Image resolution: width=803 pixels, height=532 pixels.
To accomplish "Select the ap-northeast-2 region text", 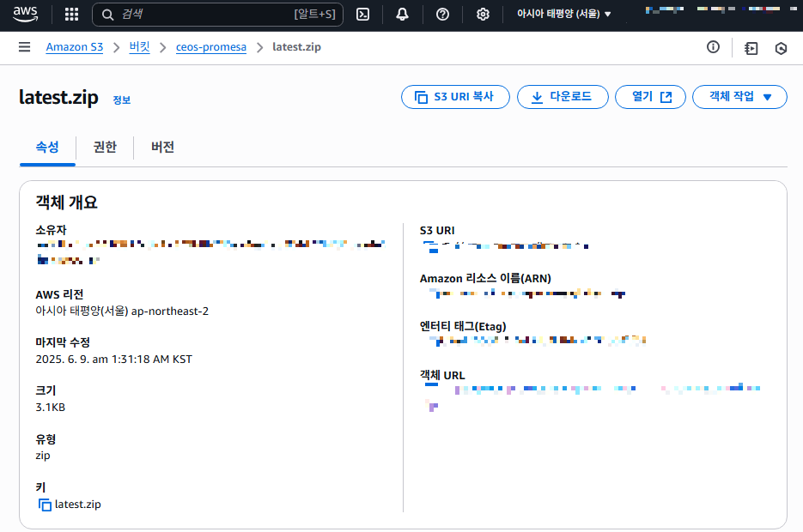I will coord(170,311).
